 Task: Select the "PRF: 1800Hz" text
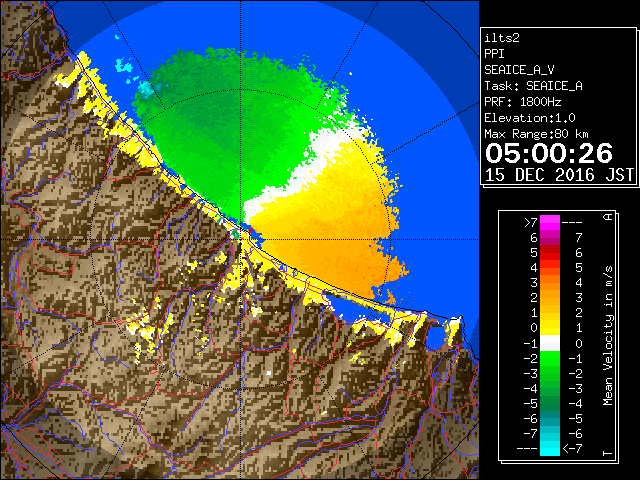coord(523,102)
